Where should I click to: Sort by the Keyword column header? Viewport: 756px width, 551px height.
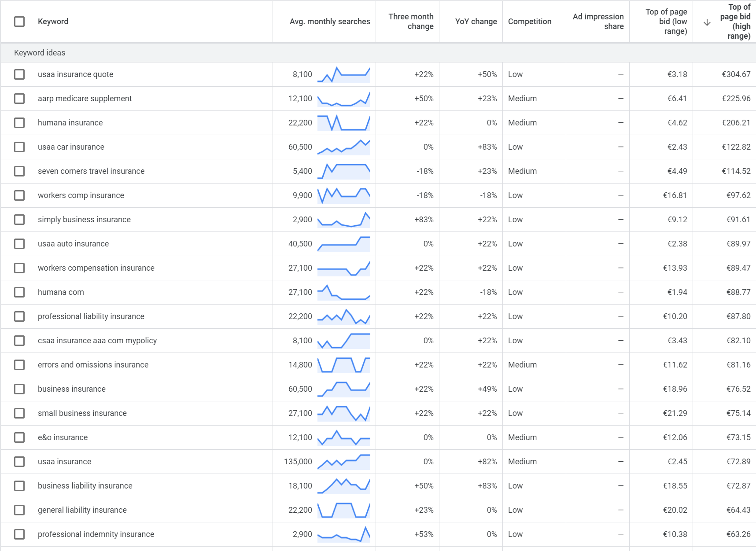pos(53,22)
